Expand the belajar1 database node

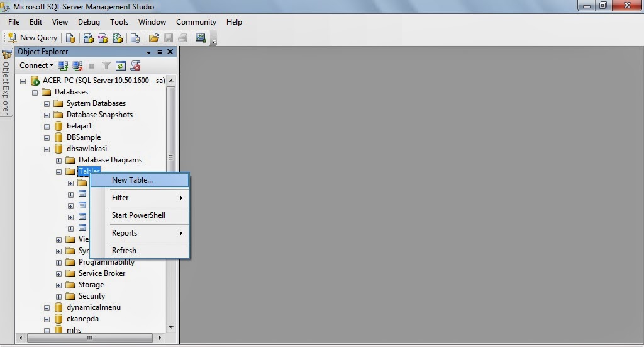(x=47, y=127)
